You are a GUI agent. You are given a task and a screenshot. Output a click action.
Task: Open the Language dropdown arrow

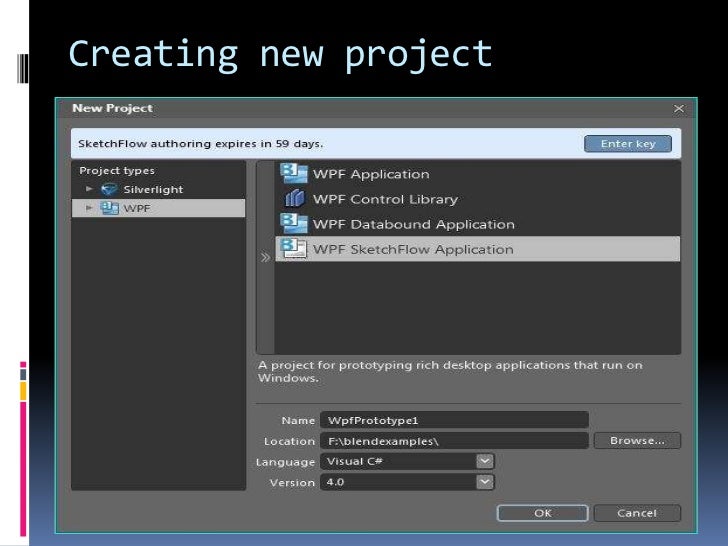(x=484, y=461)
